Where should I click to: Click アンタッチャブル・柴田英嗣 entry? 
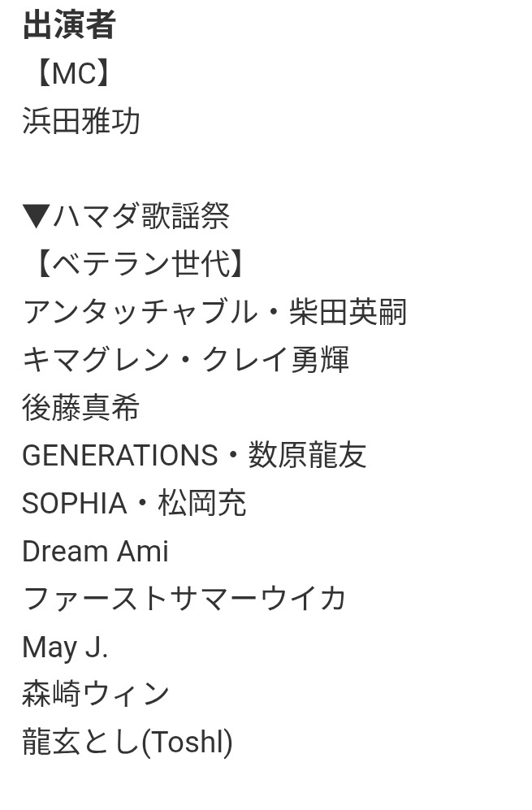(215, 311)
